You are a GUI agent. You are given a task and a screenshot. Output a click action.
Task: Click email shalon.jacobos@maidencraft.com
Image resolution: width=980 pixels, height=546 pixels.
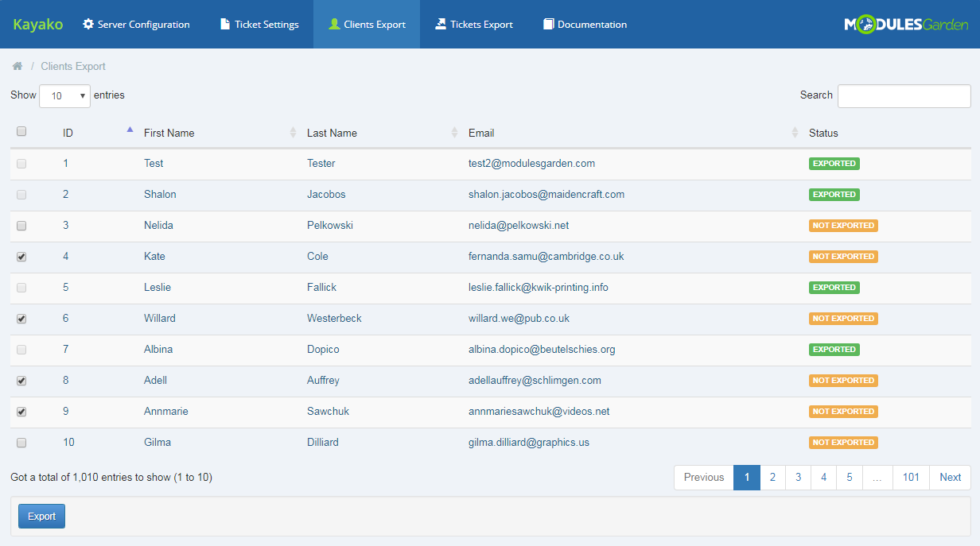pyautogui.click(x=546, y=195)
